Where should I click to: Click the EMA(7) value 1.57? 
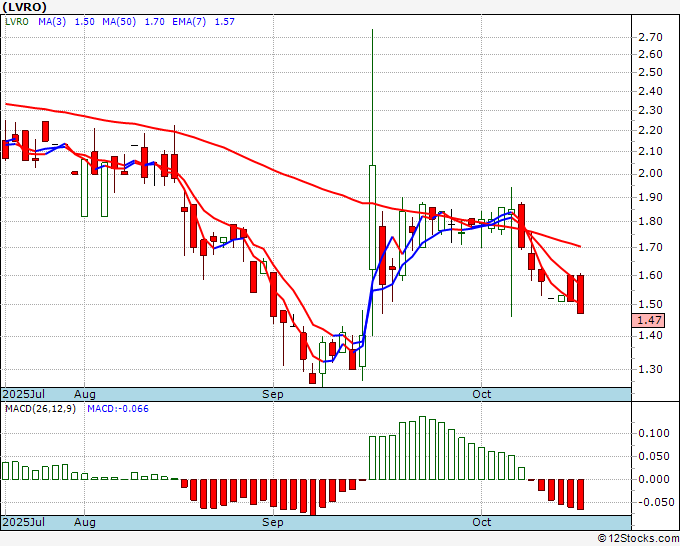click(225, 22)
